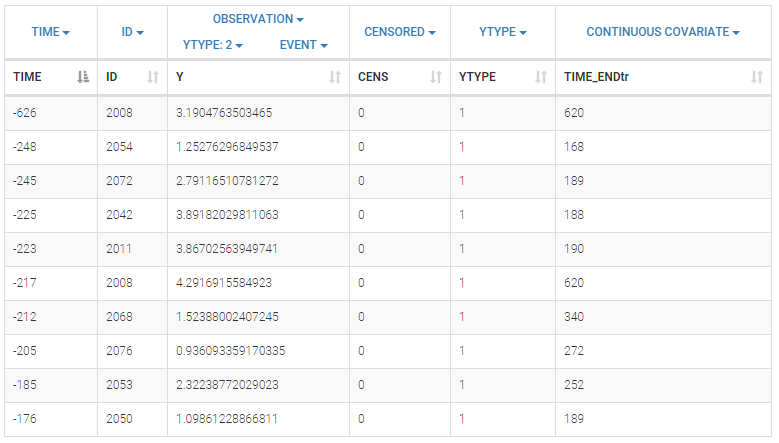Click the CENS column header label
The width and height of the screenshot is (779, 443).
pos(373,77)
